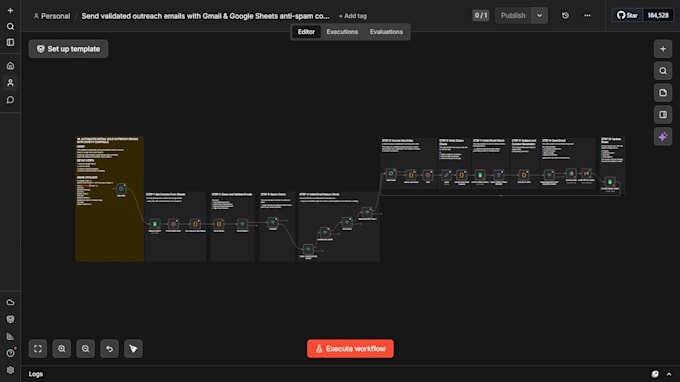
Task: Select the lowest green node in Step 4
Action: 308,249
